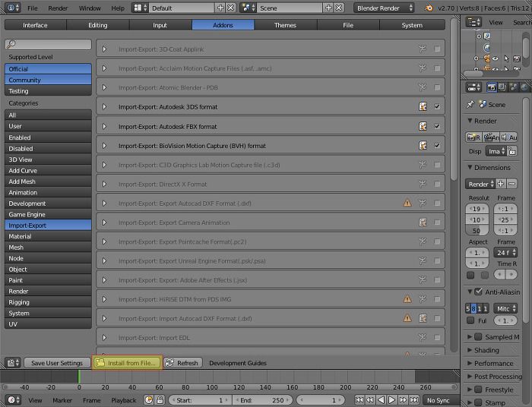Switch to the Themes preferences tab
Image resolution: width=532 pixels, height=407 pixels.
tap(285, 25)
